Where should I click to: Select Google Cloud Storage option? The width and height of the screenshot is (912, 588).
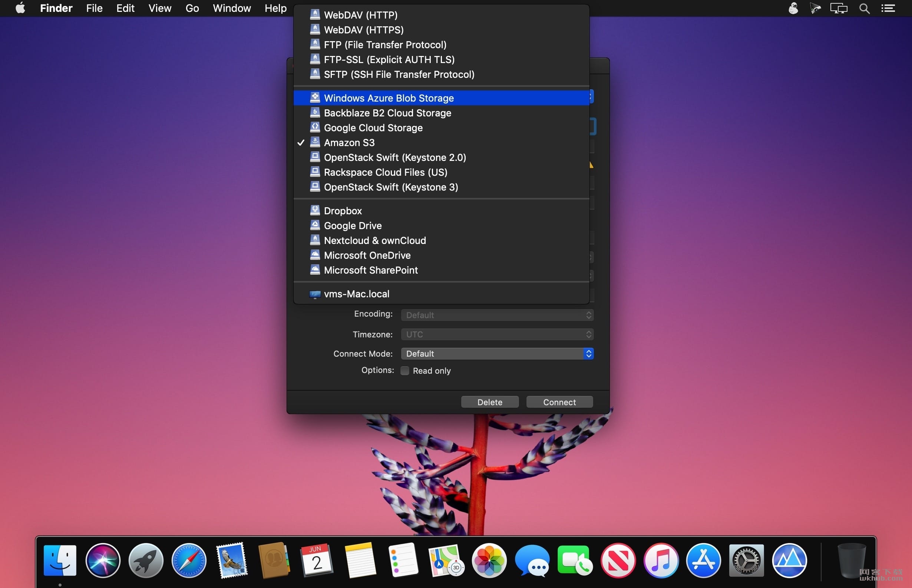(x=441, y=128)
